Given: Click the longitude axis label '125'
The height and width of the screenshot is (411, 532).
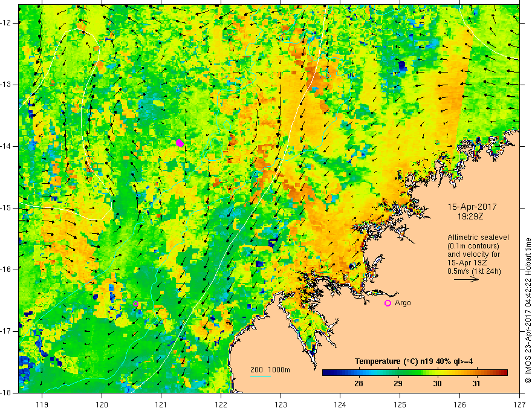Looking at the screenshot, I should pyautogui.click(x=400, y=404).
